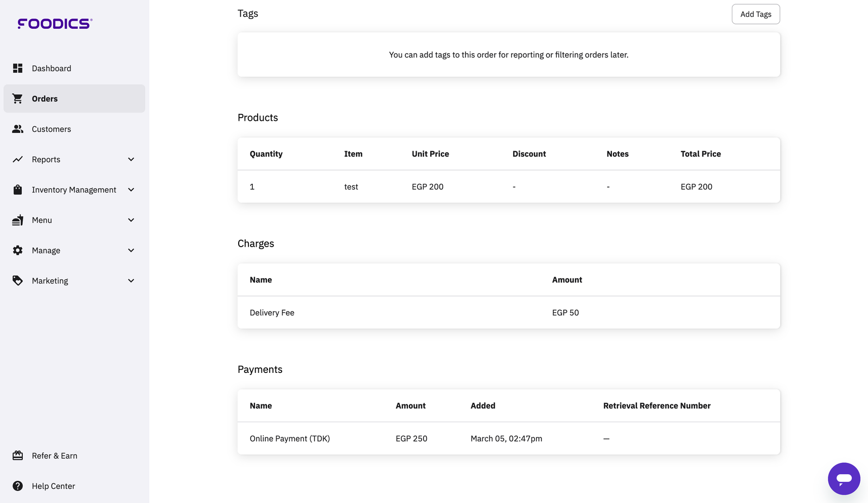
Task: Click the product item named test
Action: (x=351, y=187)
